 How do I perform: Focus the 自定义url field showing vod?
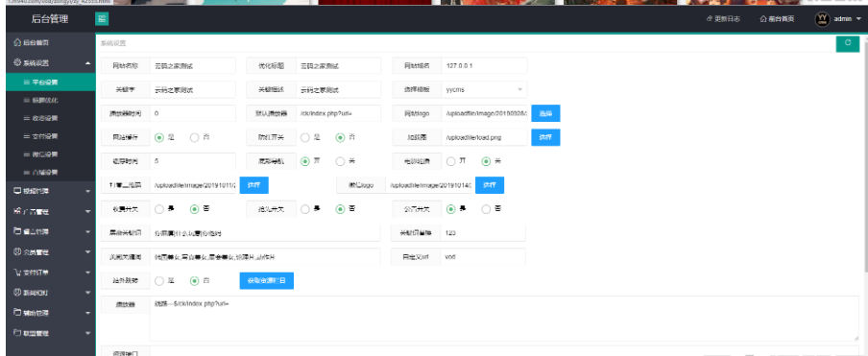[x=483, y=257]
